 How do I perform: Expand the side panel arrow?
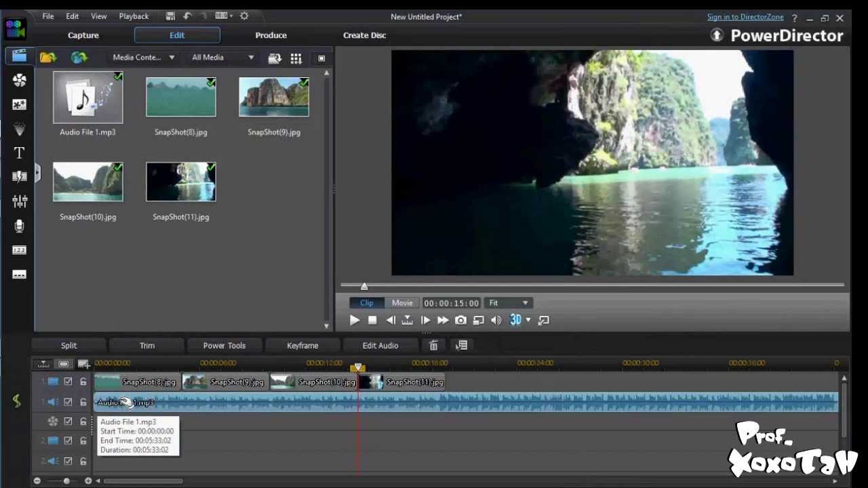(x=37, y=173)
